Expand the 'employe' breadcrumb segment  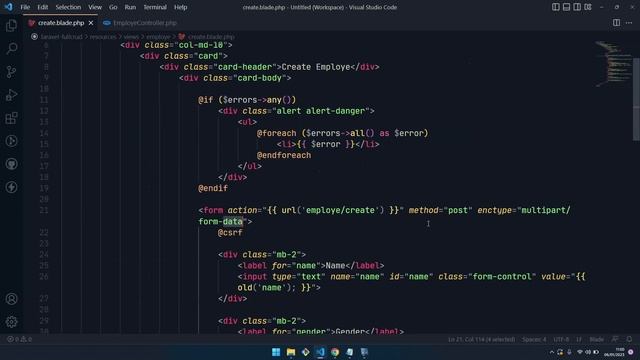(x=158, y=37)
